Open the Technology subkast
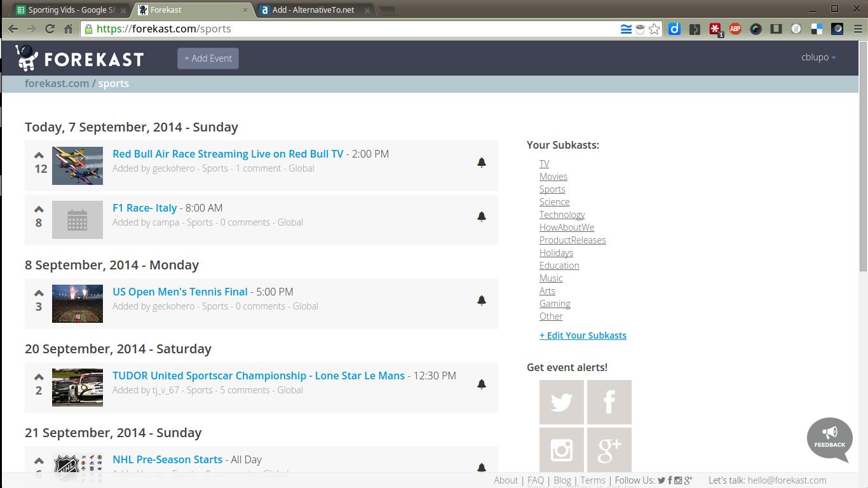868x488 pixels. pyautogui.click(x=562, y=215)
